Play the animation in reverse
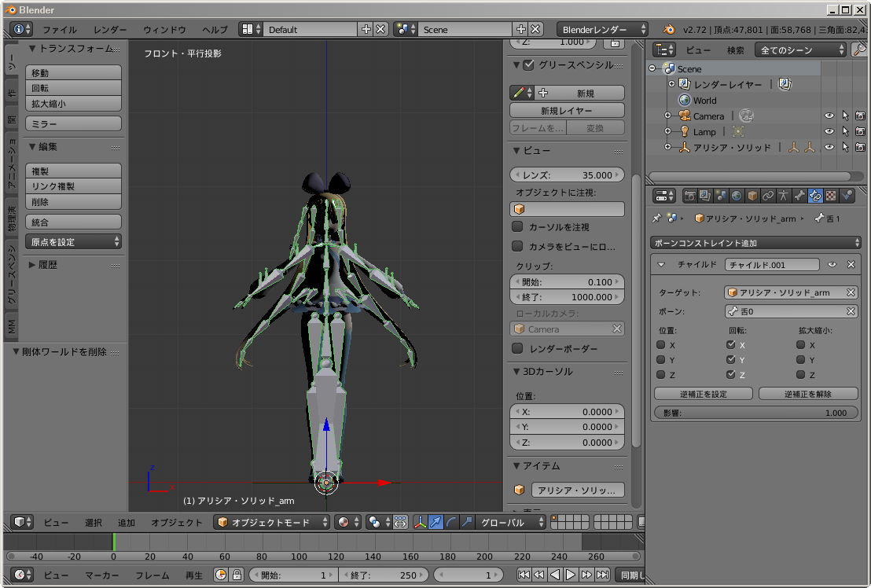Screen dimensions: 871x588 pos(554,575)
